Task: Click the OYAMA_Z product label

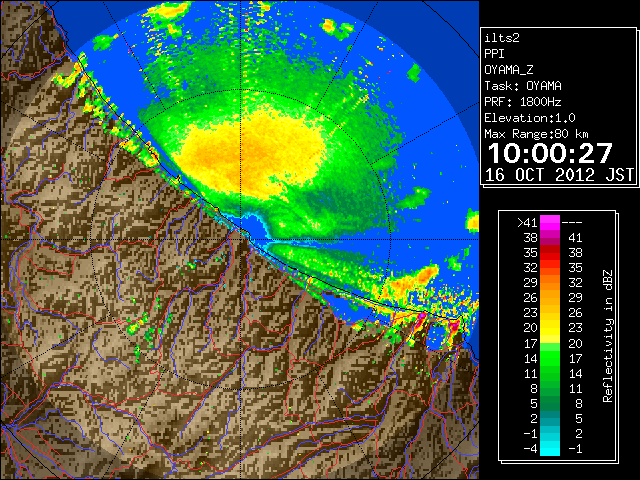Action: coord(509,70)
